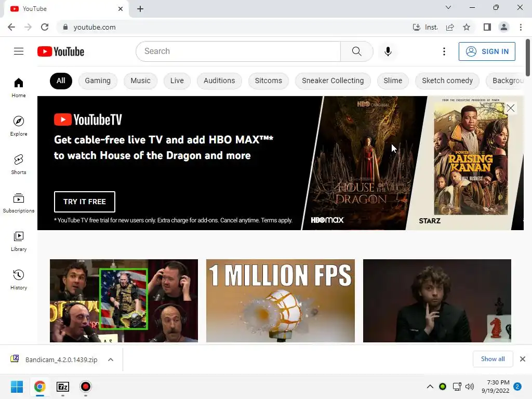Click Chrome icon in the taskbar
The height and width of the screenshot is (399, 532).
[39, 387]
